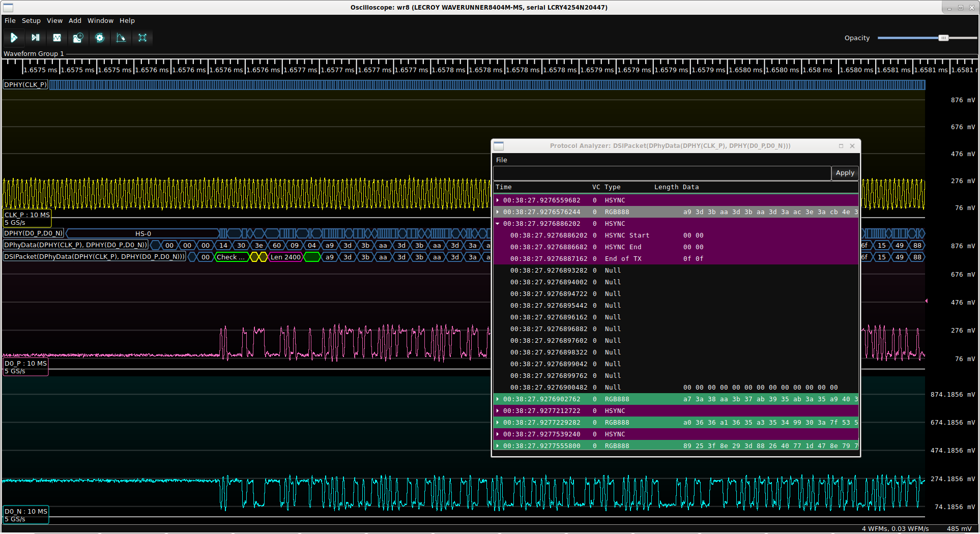Open the Setup menu
980x534 pixels.
pyautogui.click(x=31, y=21)
